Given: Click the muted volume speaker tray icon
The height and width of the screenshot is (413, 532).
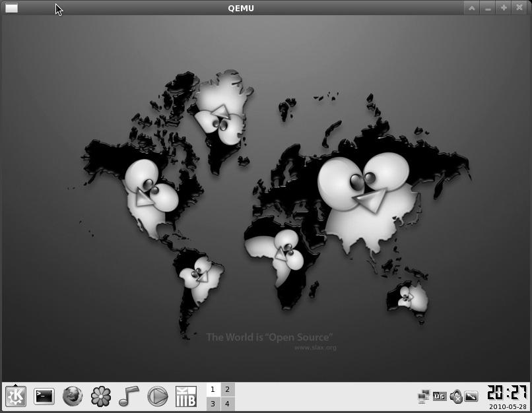Looking at the screenshot, I should coord(455,396).
